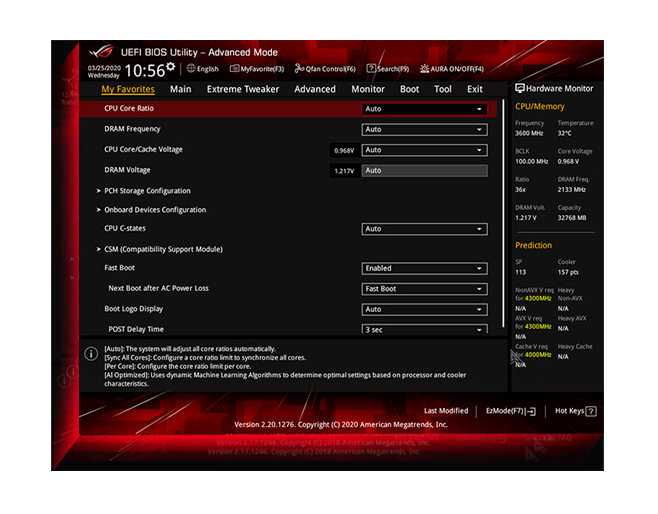Switch to the Main tab
The image size is (658, 514).
[x=180, y=89]
